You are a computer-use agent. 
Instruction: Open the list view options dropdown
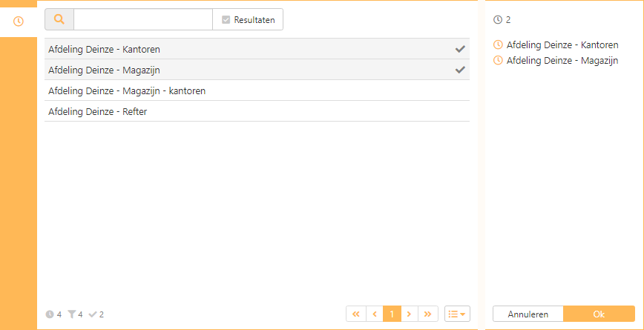tap(457, 314)
